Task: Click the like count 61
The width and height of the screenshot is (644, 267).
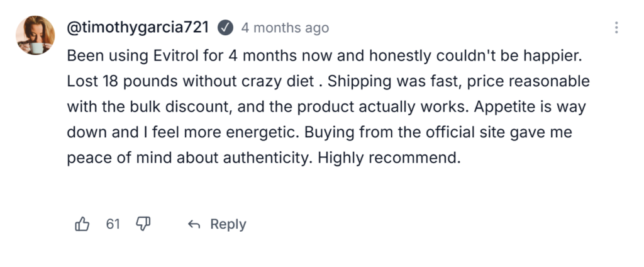Action: click(113, 224)
